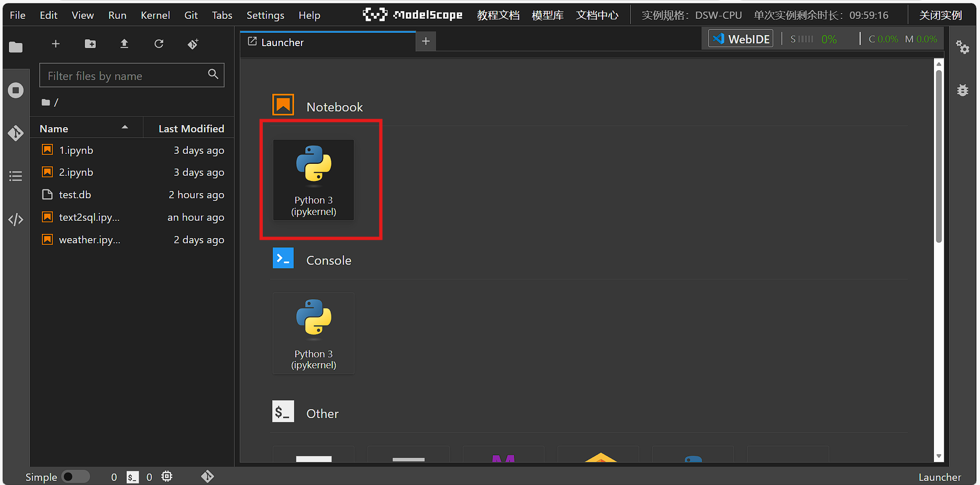Create a new folder via toolbar icon

90,44
